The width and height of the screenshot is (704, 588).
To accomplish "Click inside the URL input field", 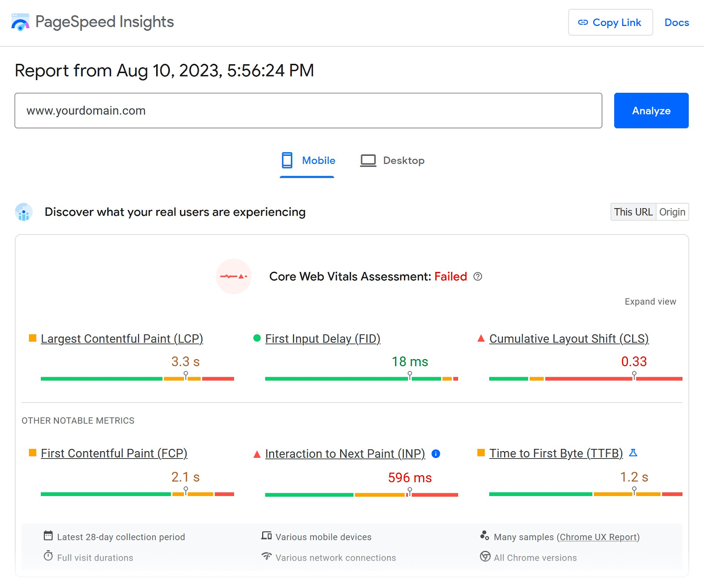I will tap(308, 110).
